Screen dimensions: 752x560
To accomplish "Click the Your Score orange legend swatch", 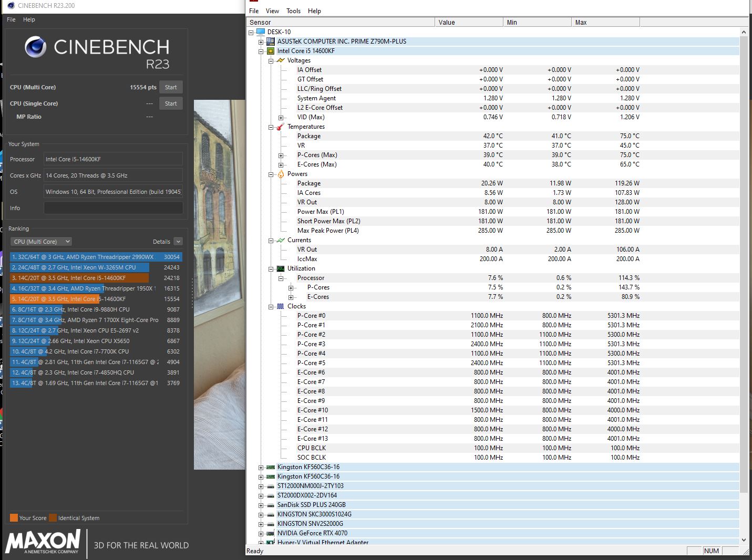I will [x=14, y=518].
